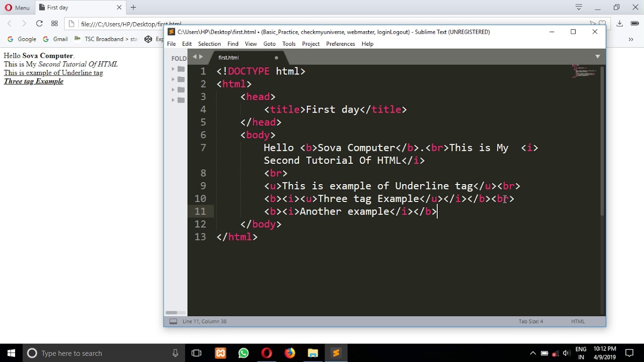644x362 pixels.
Task: Expand the first sidebar folder
Action: click(x=173, y=69)
